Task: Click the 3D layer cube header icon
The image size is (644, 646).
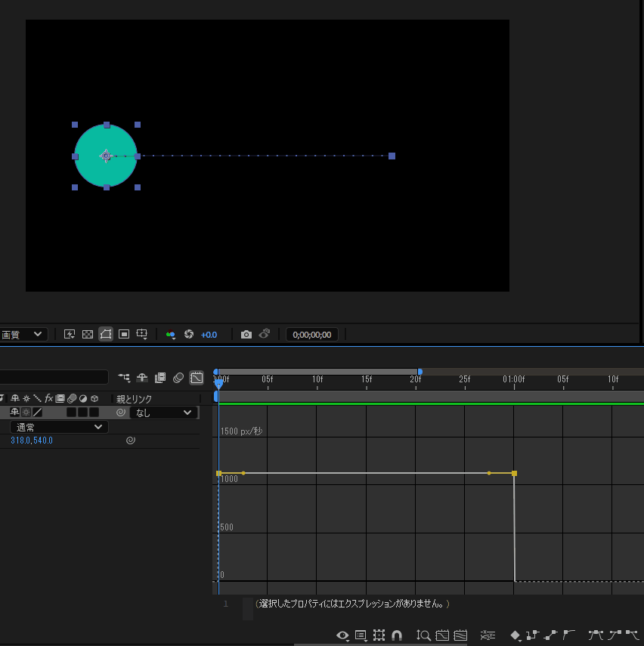Action: [x=94, y=398]
